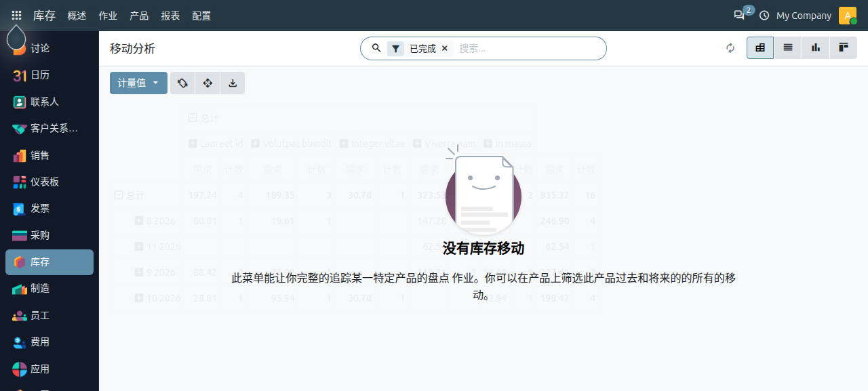Flip the pivot axis
868x391 pixels.
point(182,83)
